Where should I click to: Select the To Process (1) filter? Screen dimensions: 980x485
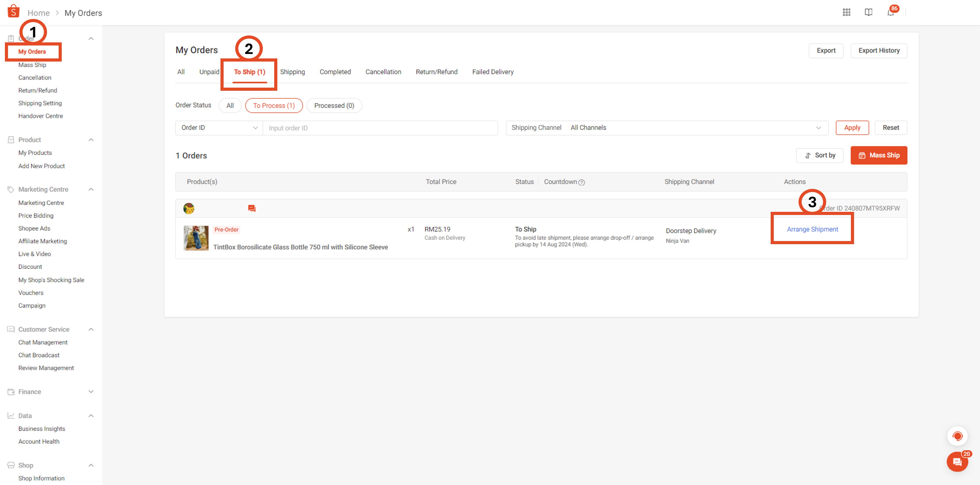click(x=274, y=105)
